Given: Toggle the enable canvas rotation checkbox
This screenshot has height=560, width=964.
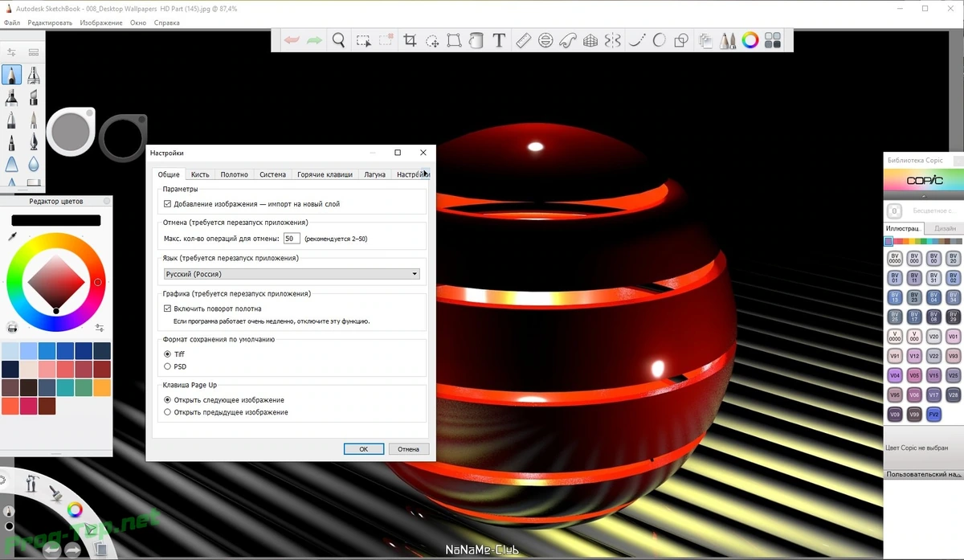Looking at the screenshot, I should [x=167, y=309].
